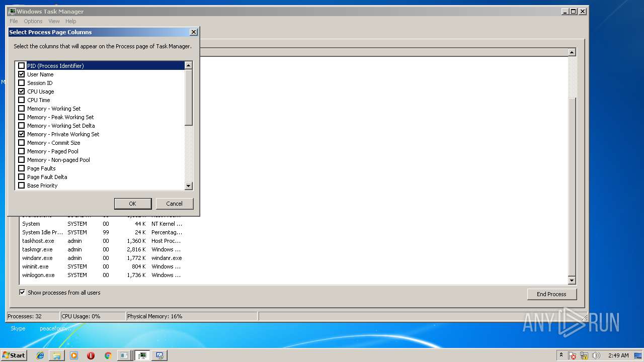Close the Select Process Page Columns dialog
644x362 pixels.
[193, 32]
